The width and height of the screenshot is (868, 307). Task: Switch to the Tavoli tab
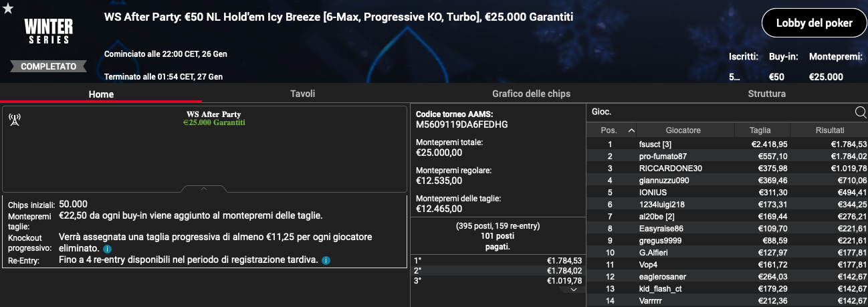302,94
